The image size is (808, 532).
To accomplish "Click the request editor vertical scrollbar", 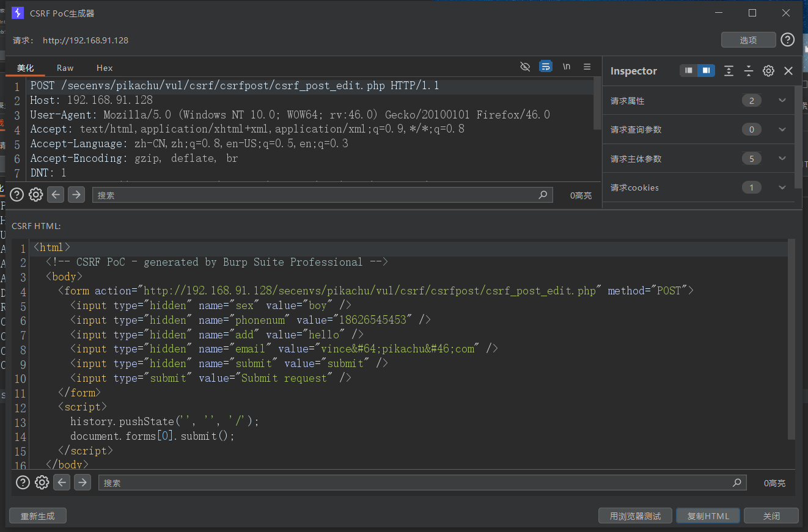I will click(x=597, y=104).
